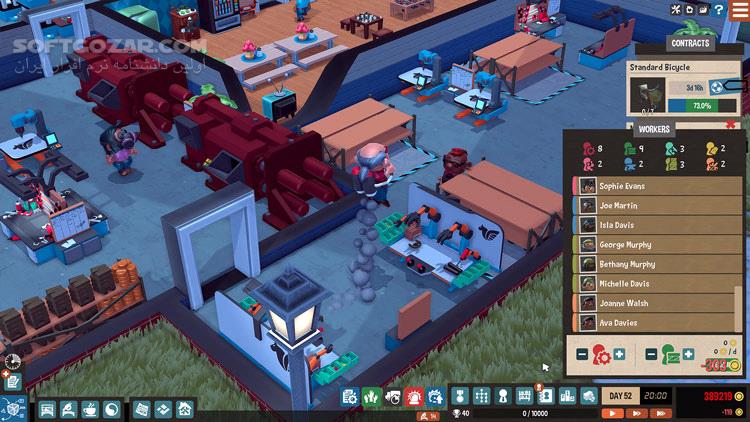
Task: Click the trophy 40 points indicator
Action: (x=461, y=413)
